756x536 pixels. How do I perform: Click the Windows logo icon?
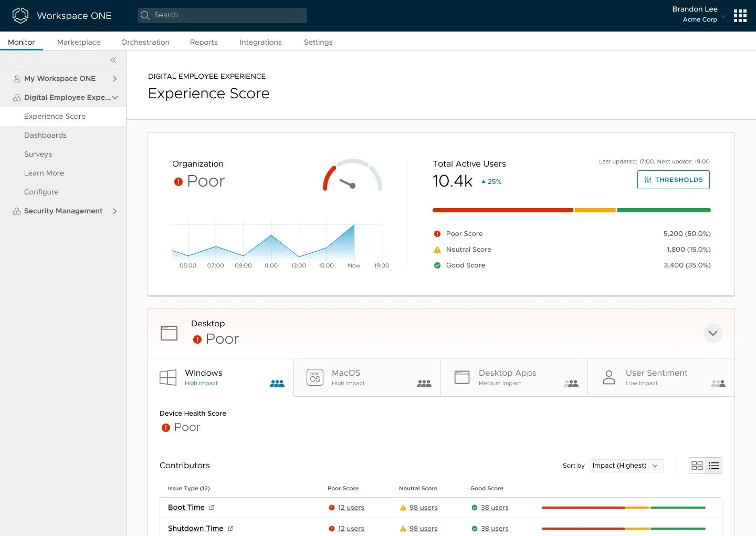[x=168, y=377]
